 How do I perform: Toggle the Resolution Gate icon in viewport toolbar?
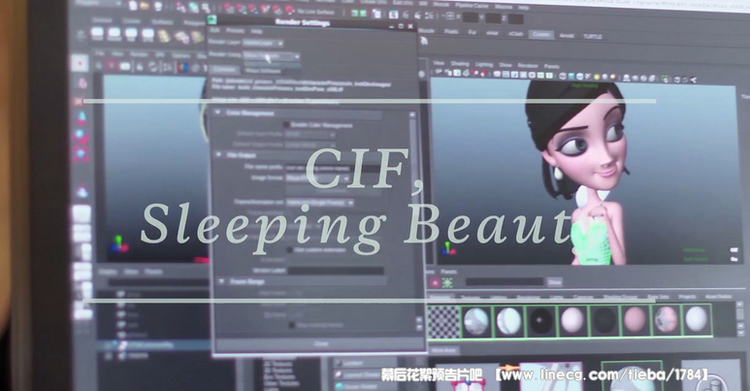point(515,75)
